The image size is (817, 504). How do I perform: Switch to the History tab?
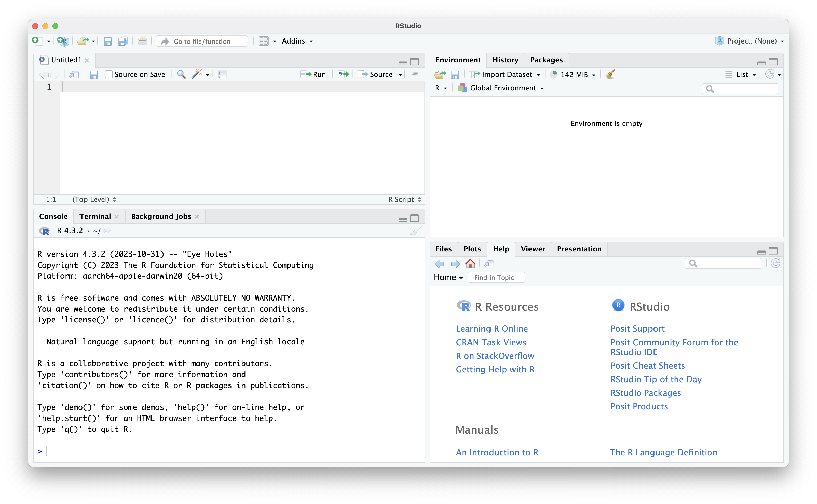coord(505,60)
